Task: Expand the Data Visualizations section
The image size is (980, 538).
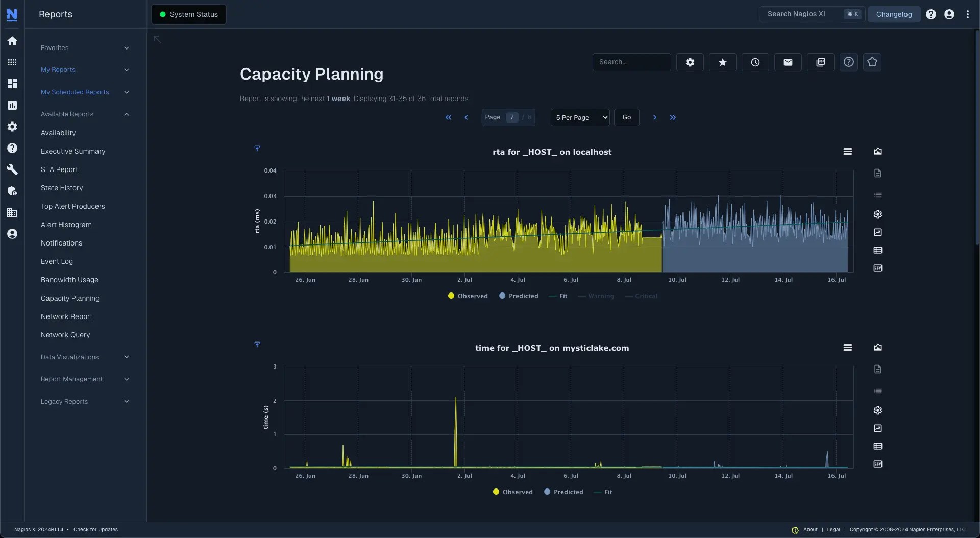Action: click(x=85, y=357)
